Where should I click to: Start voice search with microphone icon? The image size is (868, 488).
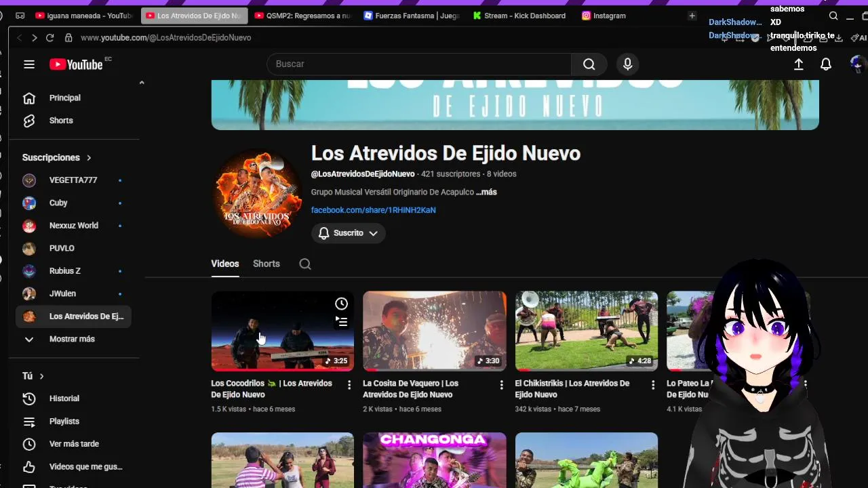click(x=627, y=64)
